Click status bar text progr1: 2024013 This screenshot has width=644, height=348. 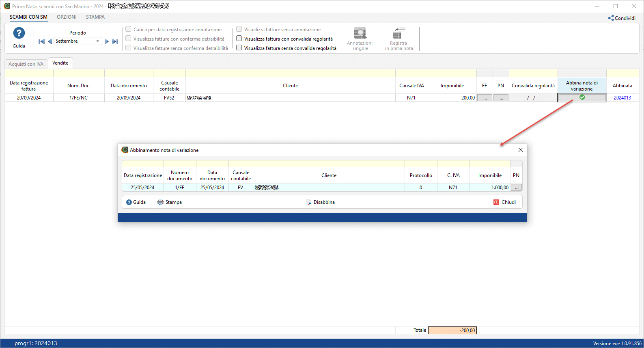click(x=36, y=343)
